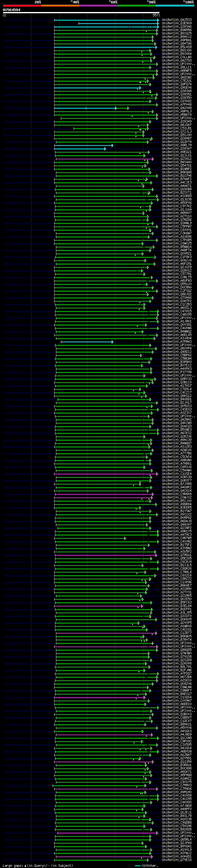Select label UniRef100_P37799
Screen dimensions: 197x868
click(x=177, y=372)
